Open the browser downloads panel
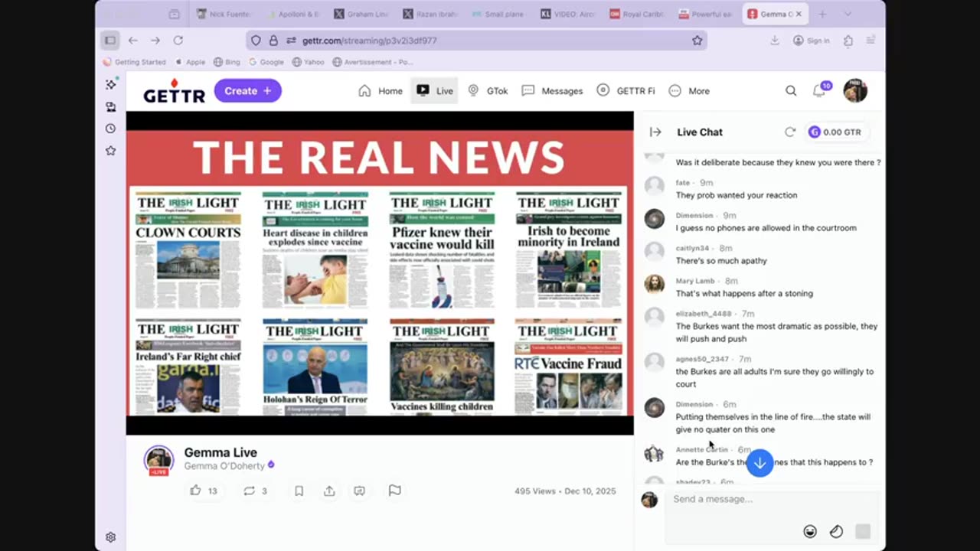Viewport: 980px width, 551px height. point(775,41)
